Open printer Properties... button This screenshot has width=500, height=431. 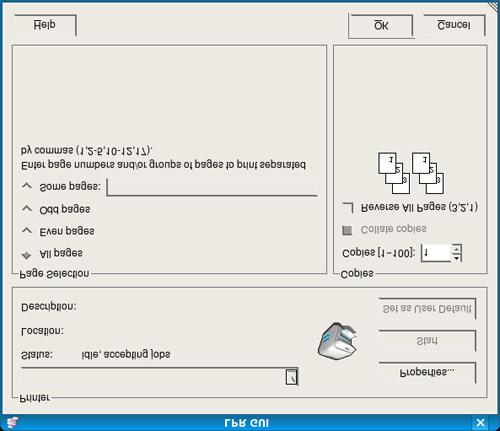tap(427, 372)
